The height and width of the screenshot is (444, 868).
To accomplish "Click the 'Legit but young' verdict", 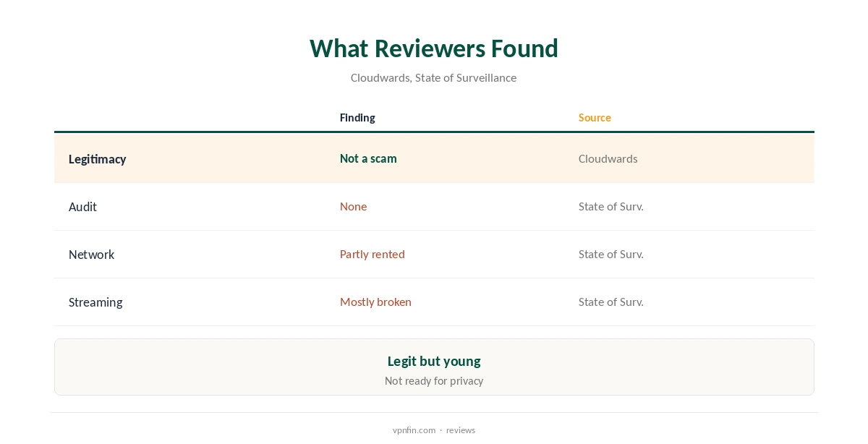I will 434,361.
